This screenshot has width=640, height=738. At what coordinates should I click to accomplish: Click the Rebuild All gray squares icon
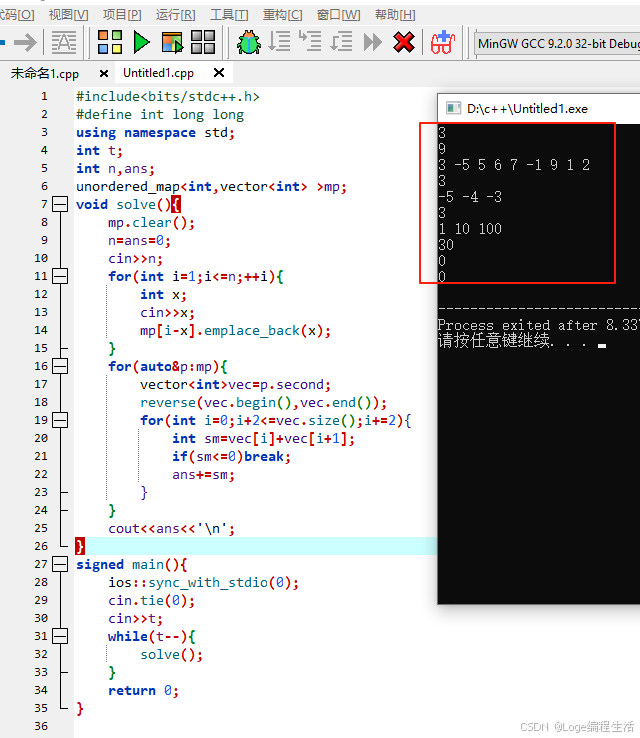pyautogui.click(x=203, y=42)
